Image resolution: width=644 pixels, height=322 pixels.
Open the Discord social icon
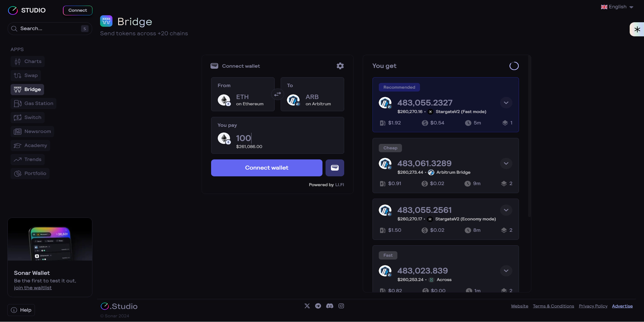pyautogui.click(x=330, y=306)
